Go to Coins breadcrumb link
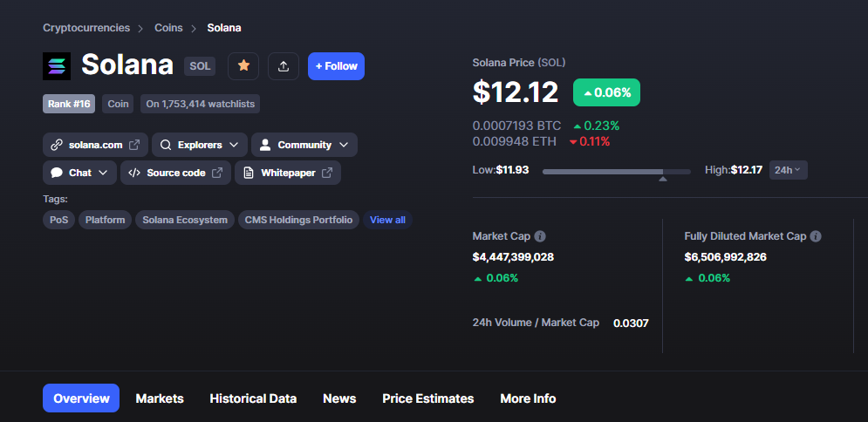 pos(168,28)
